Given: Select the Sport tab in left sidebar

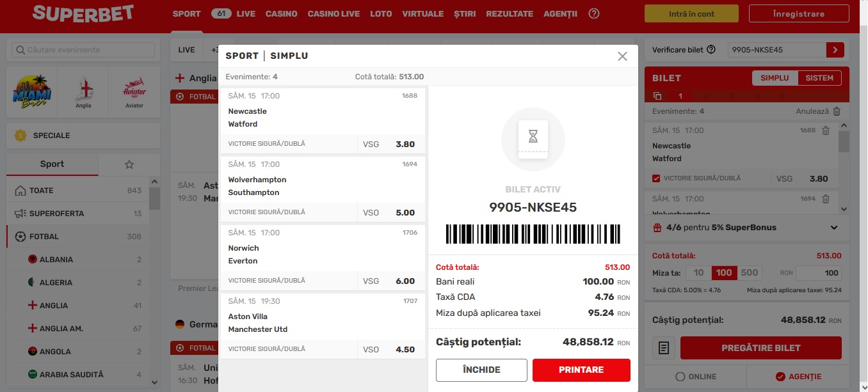Looking at the screenshot, I should click(52, 164).
